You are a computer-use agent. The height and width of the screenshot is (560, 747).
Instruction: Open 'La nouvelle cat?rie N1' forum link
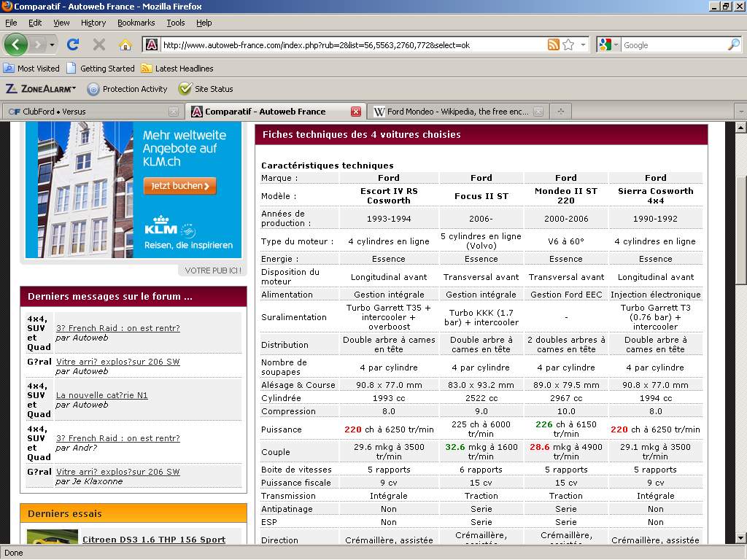pos(102,395)
